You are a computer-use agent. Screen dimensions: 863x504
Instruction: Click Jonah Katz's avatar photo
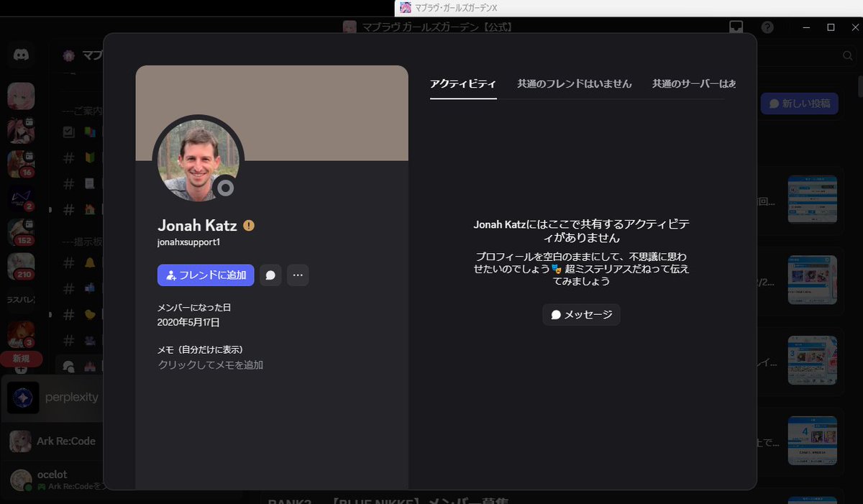coord(198,160)
